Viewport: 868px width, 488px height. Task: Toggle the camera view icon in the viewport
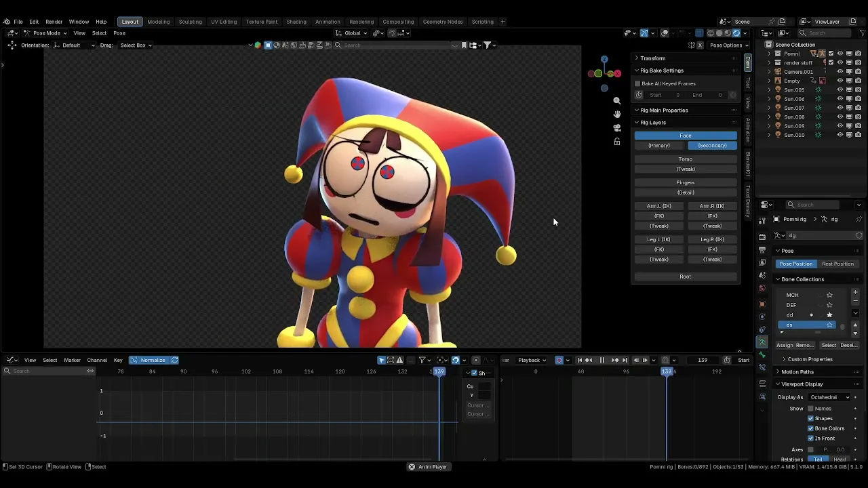click(616, 127)
